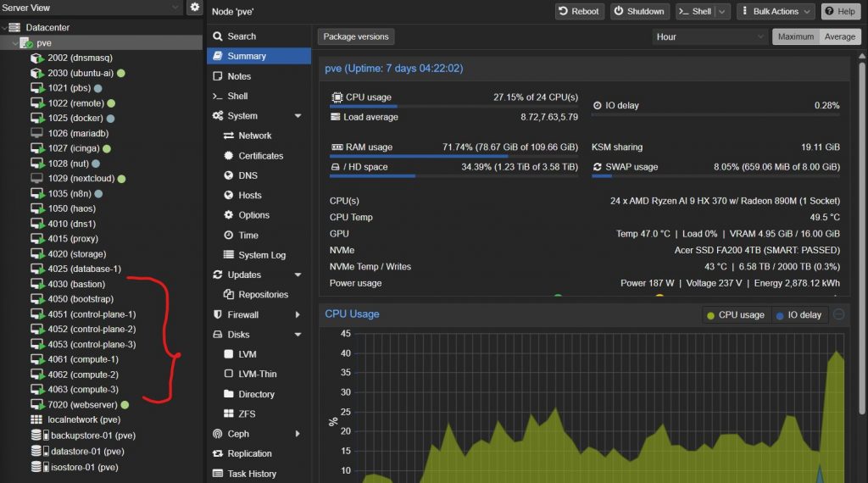The image size is (868, 483).
Task: Open the Repositories settings
Action: tap(263, 295)
